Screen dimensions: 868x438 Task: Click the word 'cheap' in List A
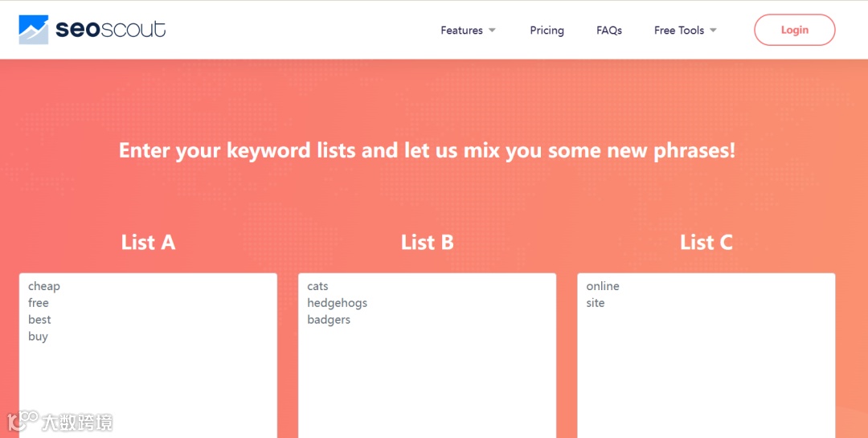pos(44,286)
